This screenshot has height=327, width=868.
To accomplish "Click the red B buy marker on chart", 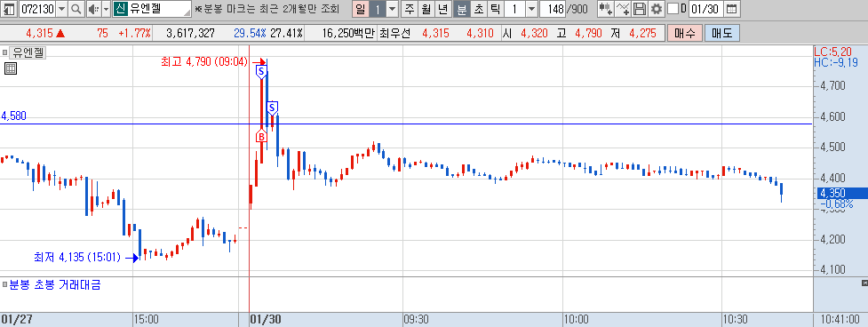I will 261,136.
